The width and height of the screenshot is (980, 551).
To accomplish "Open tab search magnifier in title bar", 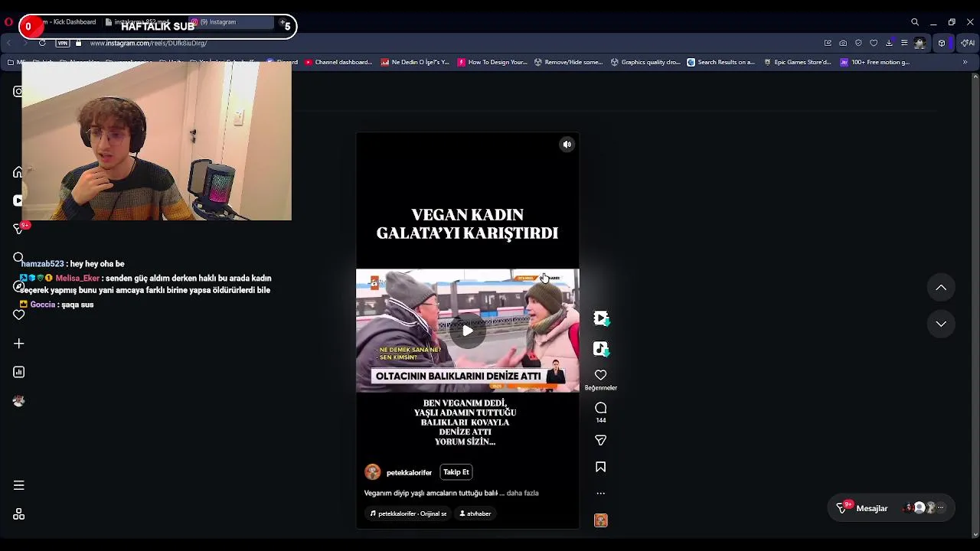I will pyautogui.click(x=914, y=22).
